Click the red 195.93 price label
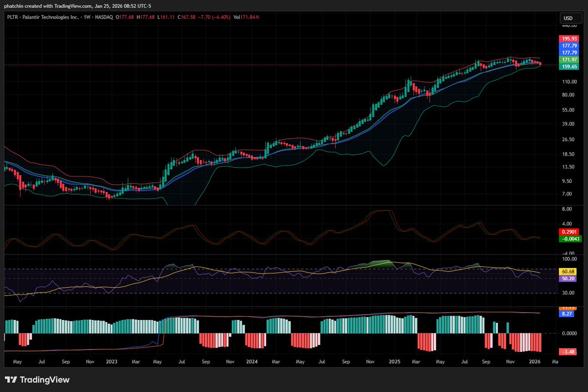Image resolution: width=588 pixels, height=392 pixels. coord(568,38)
